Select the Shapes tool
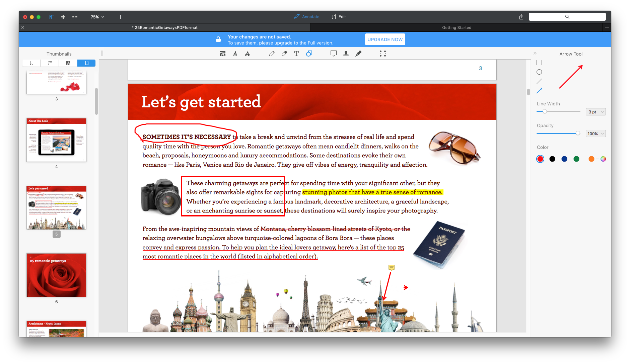Viewport: 630px width, 364px height. coord(309,53)
